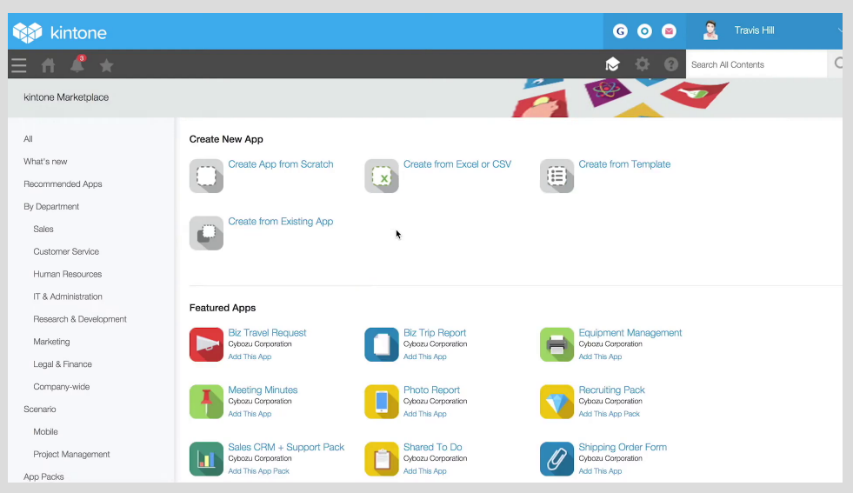853x493 pixels.
Task: Open the hamburger menu
Action: 19,65
